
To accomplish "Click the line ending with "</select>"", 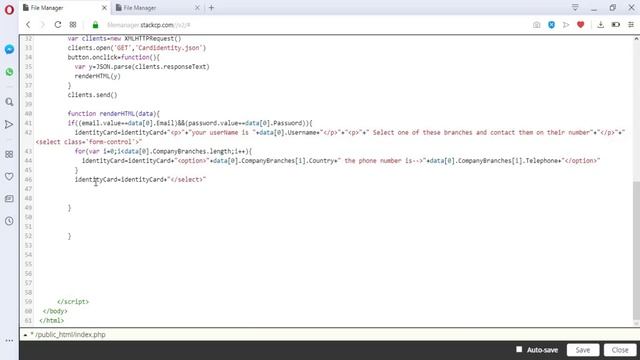I will pyautogui.click(x=140, y=179).
